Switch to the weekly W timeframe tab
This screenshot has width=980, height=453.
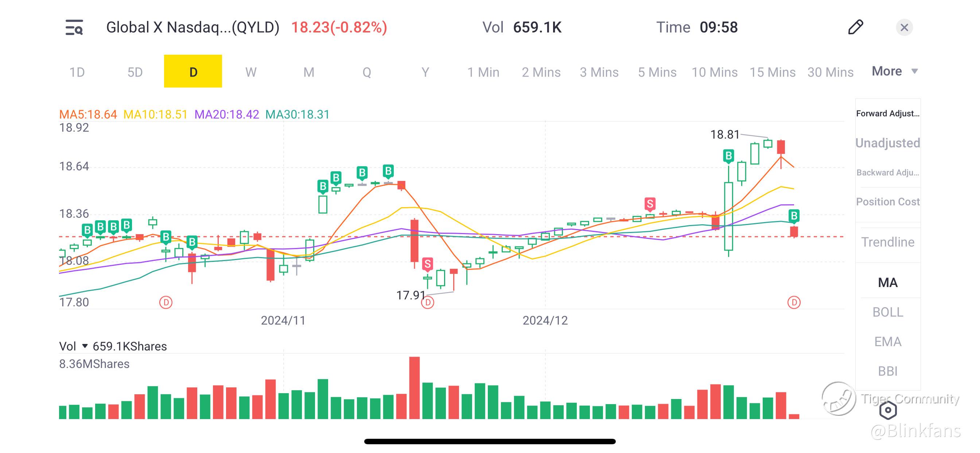tap(251, 72)
